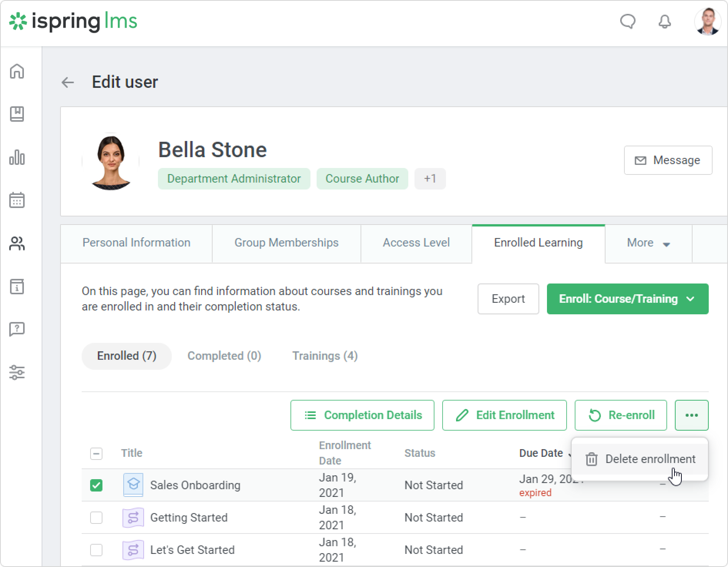
Task: Uncheck the Sales Onboarding checkbox
Action: tap(96, 485)
